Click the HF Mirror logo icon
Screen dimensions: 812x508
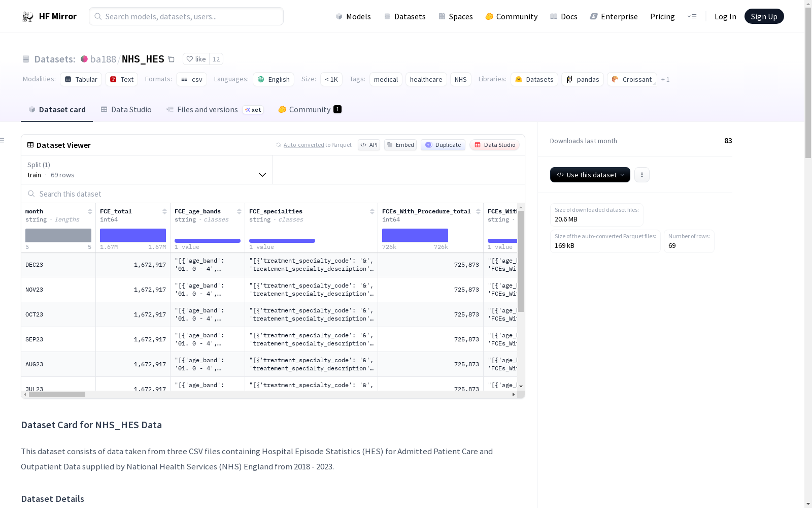click(x=28, y=17)
